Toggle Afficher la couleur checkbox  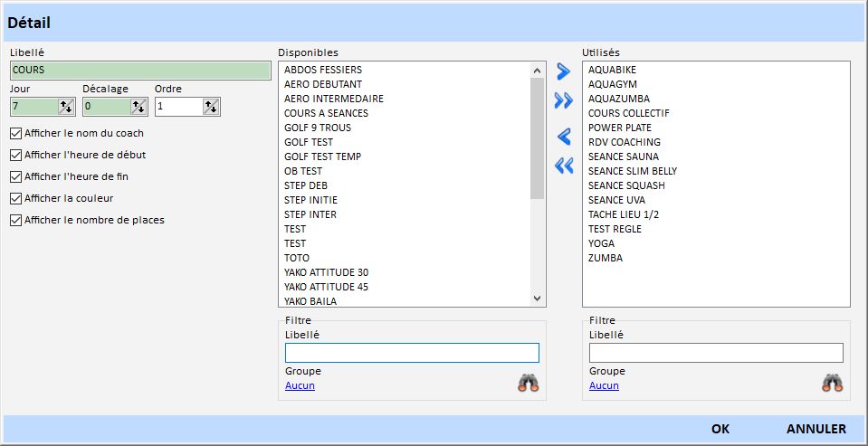[x=15, y=198]
